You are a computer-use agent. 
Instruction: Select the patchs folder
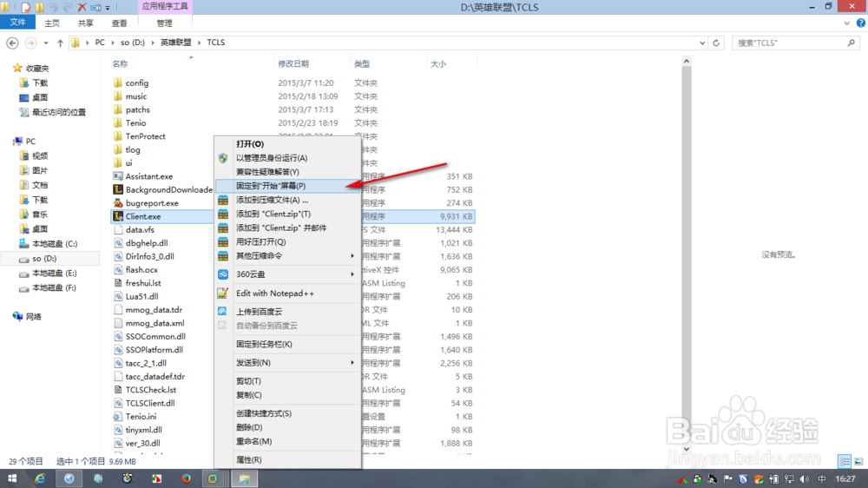pyautogui.click(x=137, y=109)
